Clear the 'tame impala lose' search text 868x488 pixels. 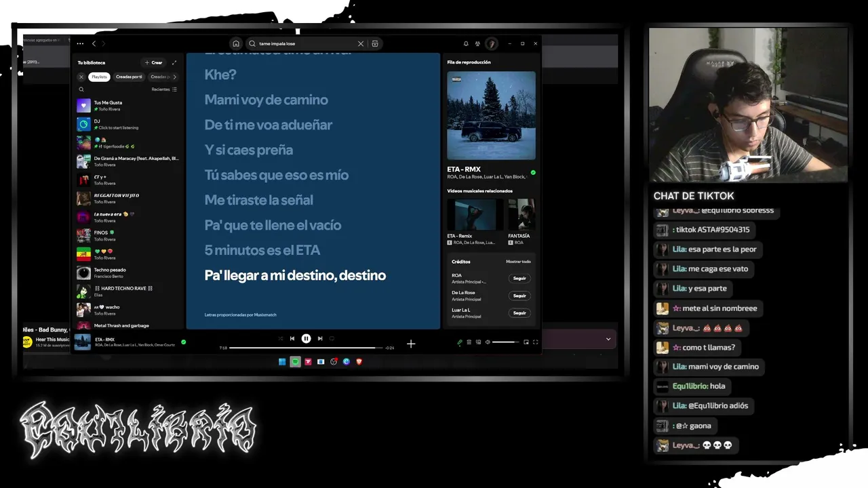(x=361, y=43)
